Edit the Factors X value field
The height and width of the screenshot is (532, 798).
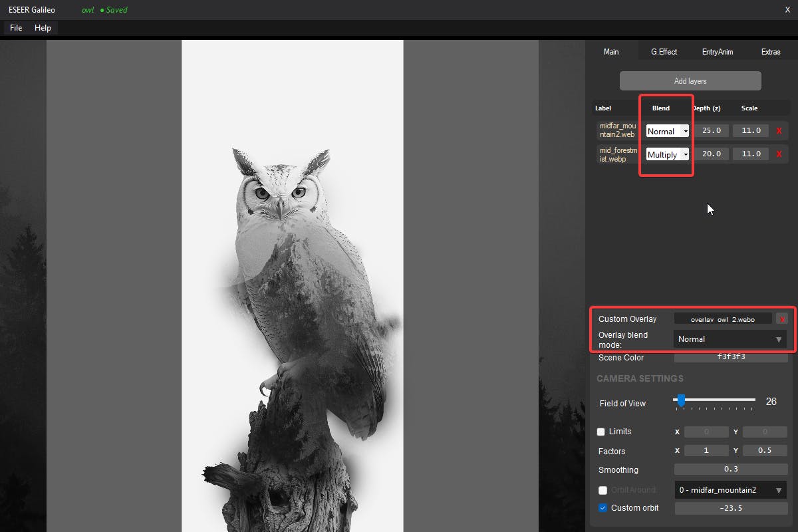pos(706,451)
